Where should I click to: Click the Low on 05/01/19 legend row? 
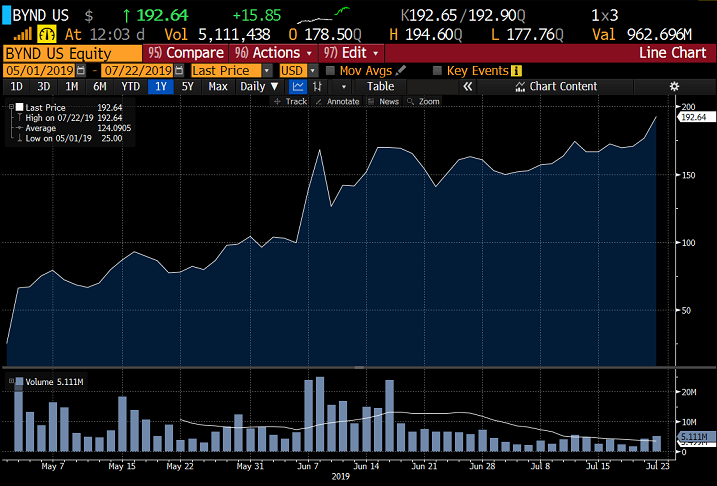[73, 139]
